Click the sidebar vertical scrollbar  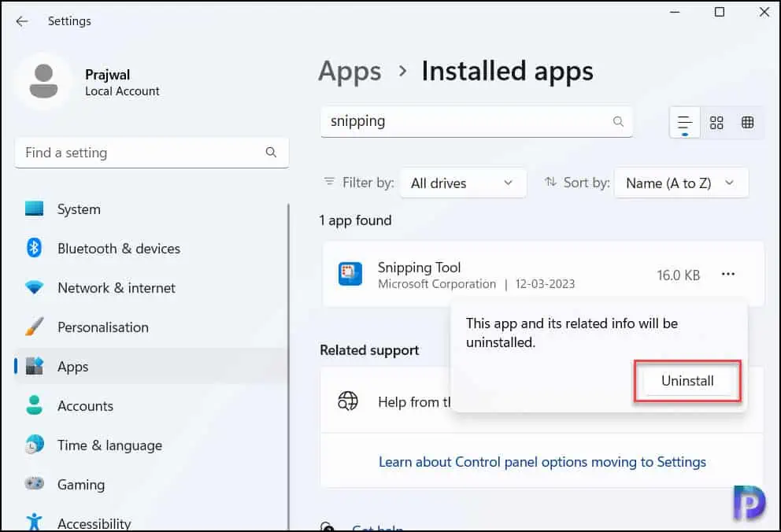[x=288, y=368]
